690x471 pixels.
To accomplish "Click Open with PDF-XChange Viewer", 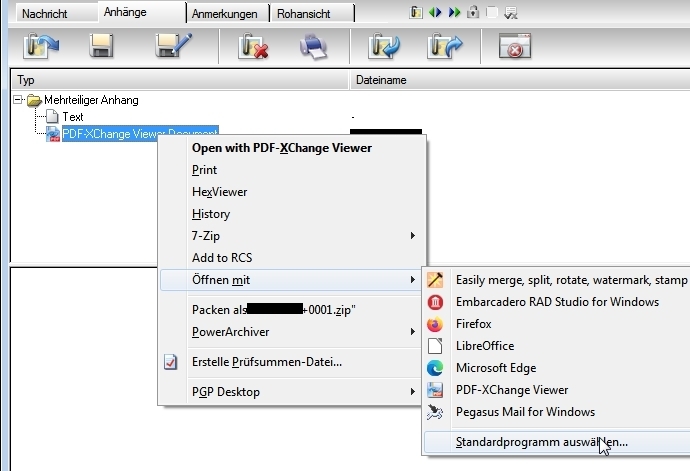I will click(281, 148).
